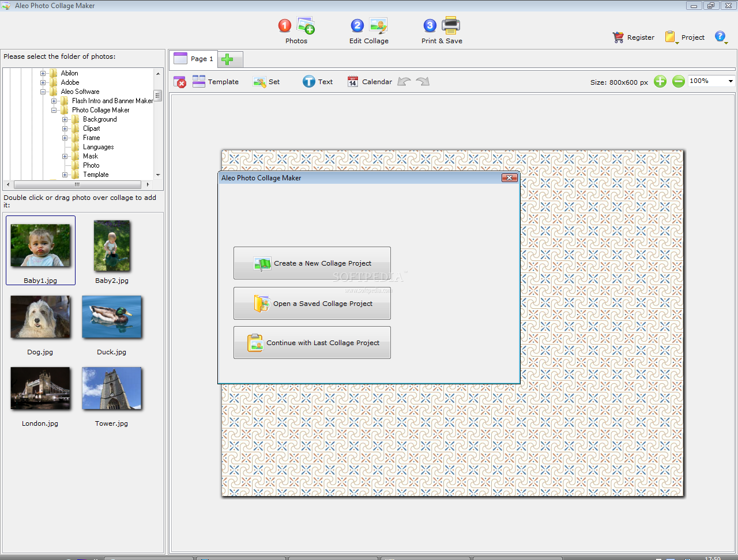Expand the Adobe folder node
738x560 pixels.
pyautogui.click(x=43, y=82)
